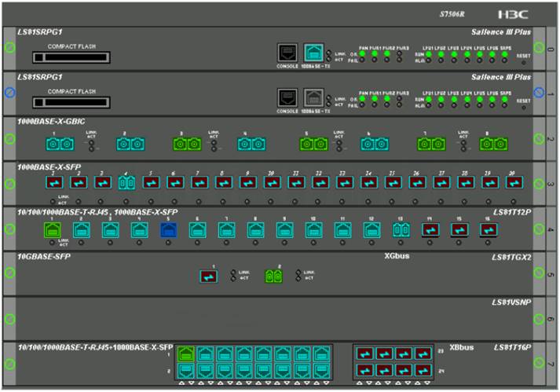Click green RJ45 port 1 on LS81T16P
Viewport: 560px width, 392px height.
pos(187,354)
